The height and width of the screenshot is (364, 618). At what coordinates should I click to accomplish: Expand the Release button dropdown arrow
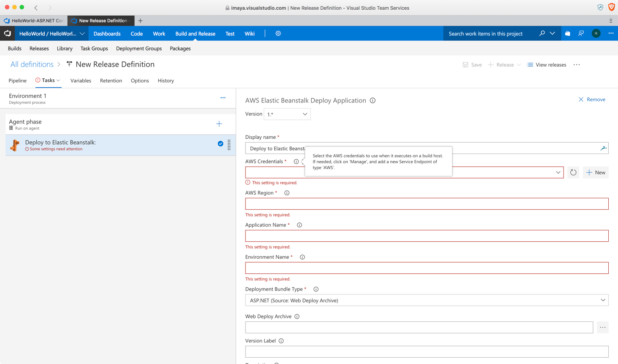(x=519, y=65)
